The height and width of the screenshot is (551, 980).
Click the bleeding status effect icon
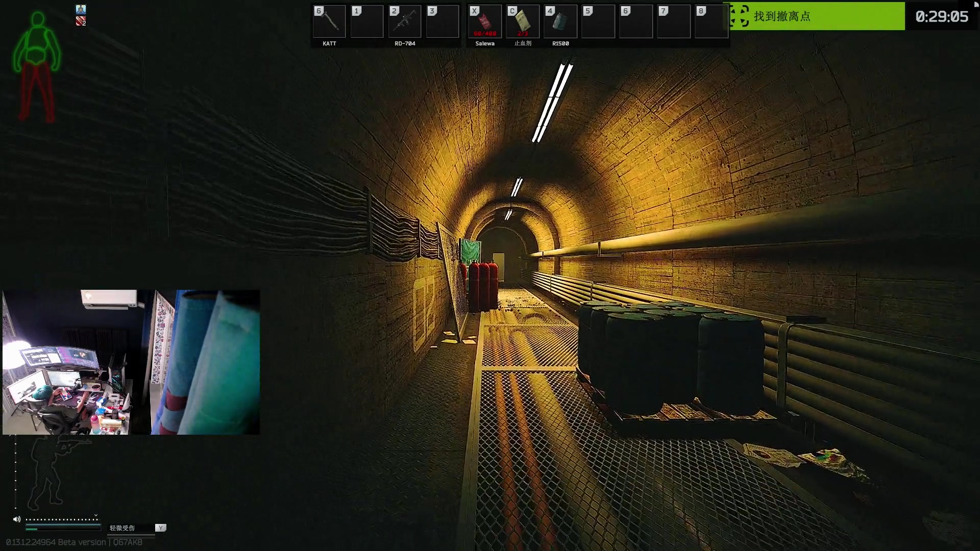click(81, 21)
